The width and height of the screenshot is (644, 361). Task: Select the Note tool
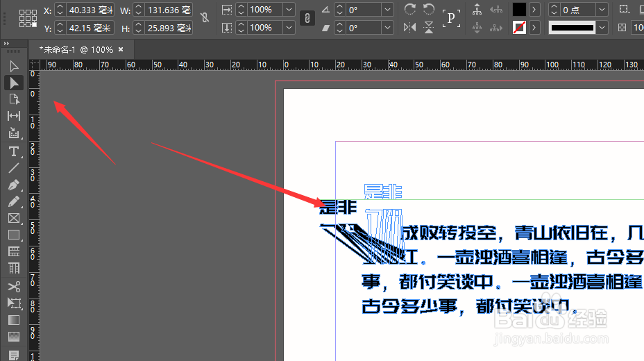[14, 355]
